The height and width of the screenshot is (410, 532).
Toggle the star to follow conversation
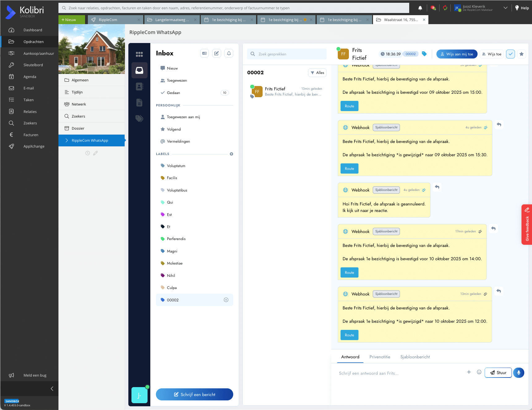point(521,54)
